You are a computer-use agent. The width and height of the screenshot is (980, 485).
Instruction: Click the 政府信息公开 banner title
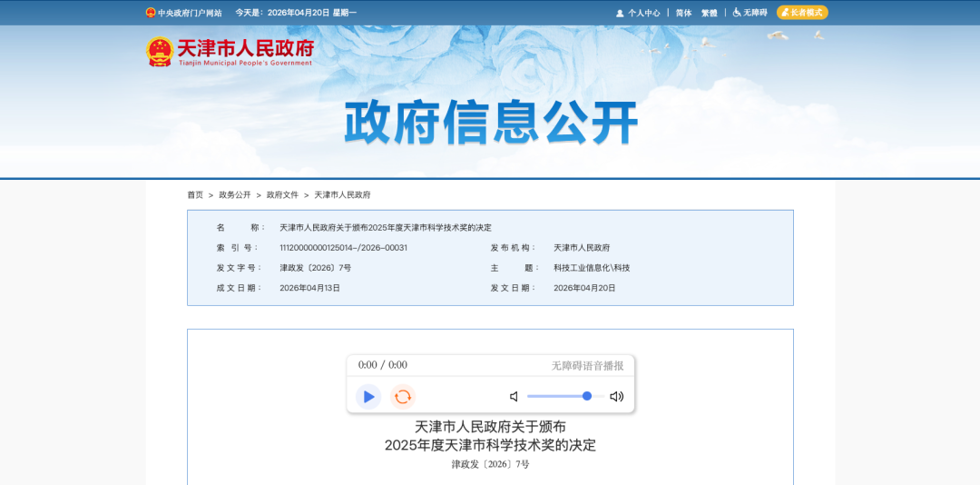click(491, 123)
